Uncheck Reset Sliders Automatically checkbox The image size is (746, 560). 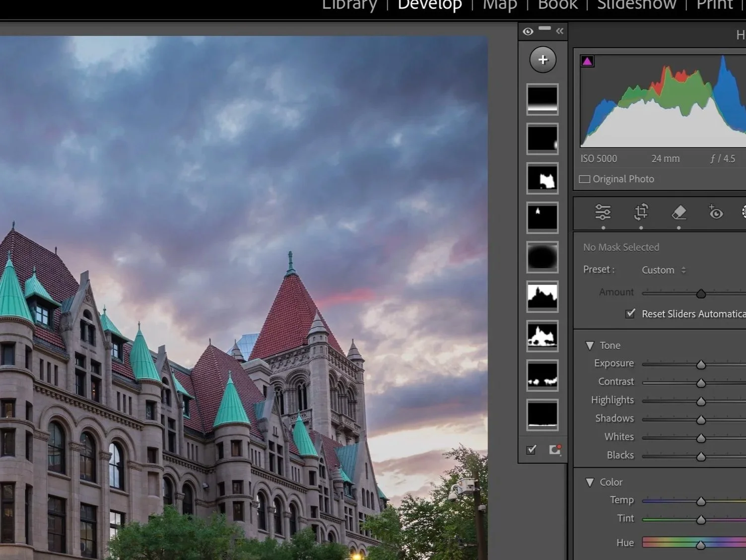coord(630,314)
